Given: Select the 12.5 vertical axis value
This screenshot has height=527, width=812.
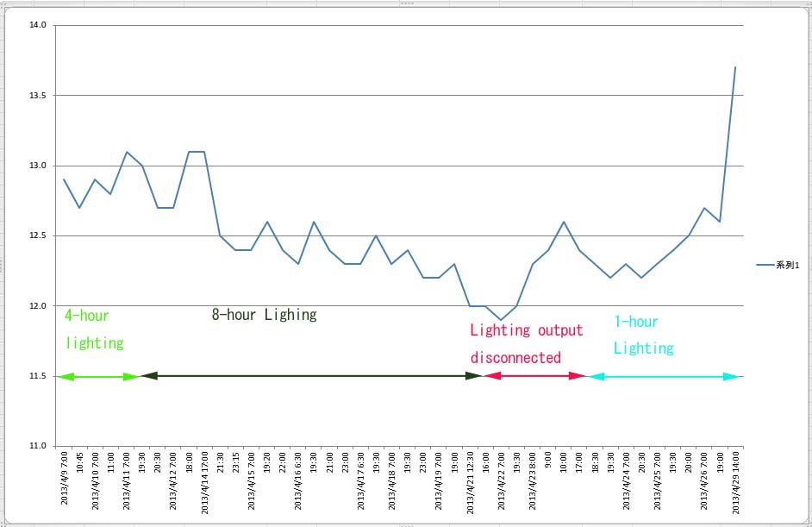Looking at the screenshot, I should pos(37,235).
